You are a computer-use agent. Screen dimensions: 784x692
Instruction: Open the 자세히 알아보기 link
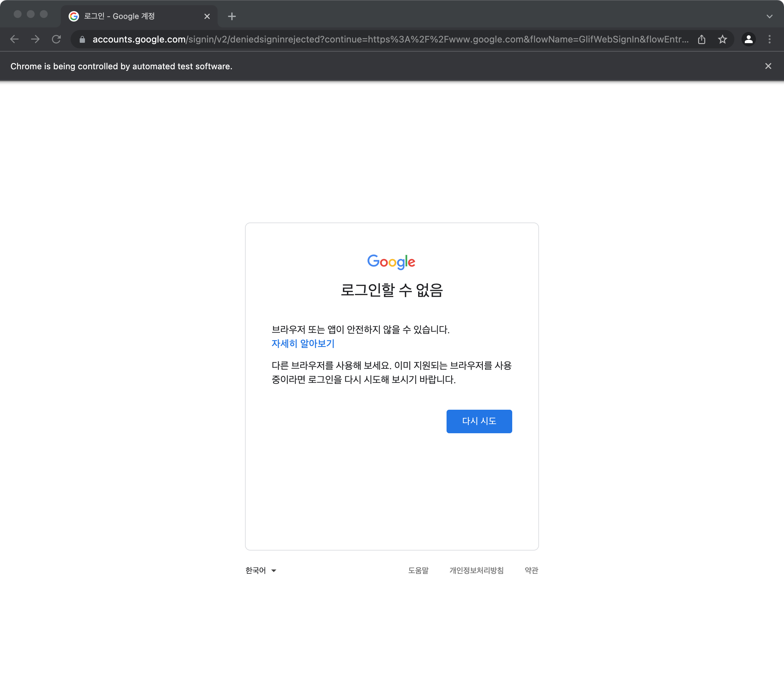(303, 344)
